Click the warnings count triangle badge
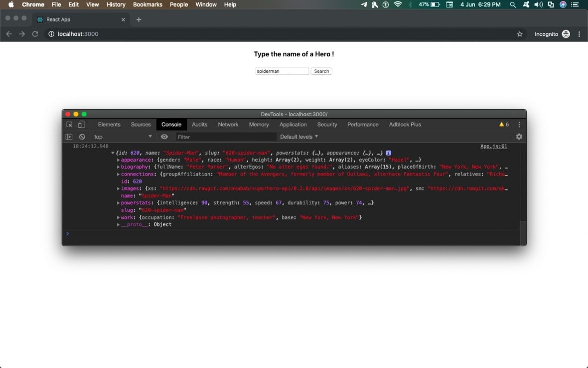588x368 pixels. (x=504, y=125)
